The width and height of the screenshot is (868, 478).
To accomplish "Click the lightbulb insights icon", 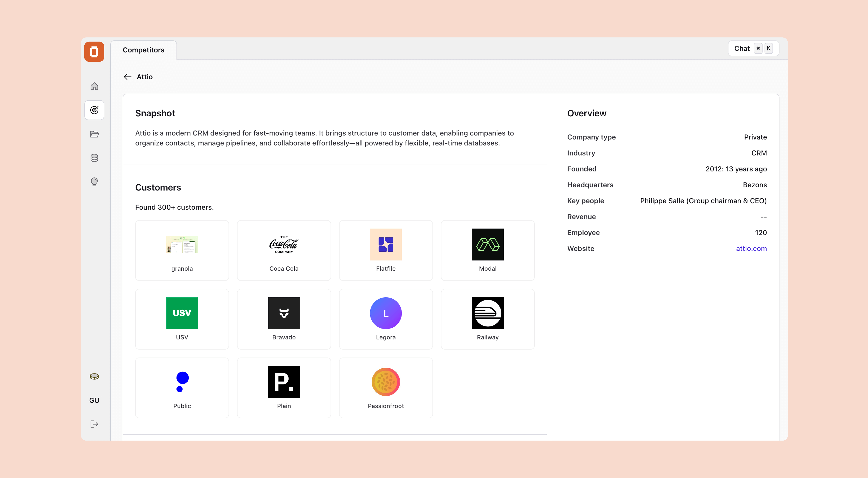I will [x=94, y=182].
